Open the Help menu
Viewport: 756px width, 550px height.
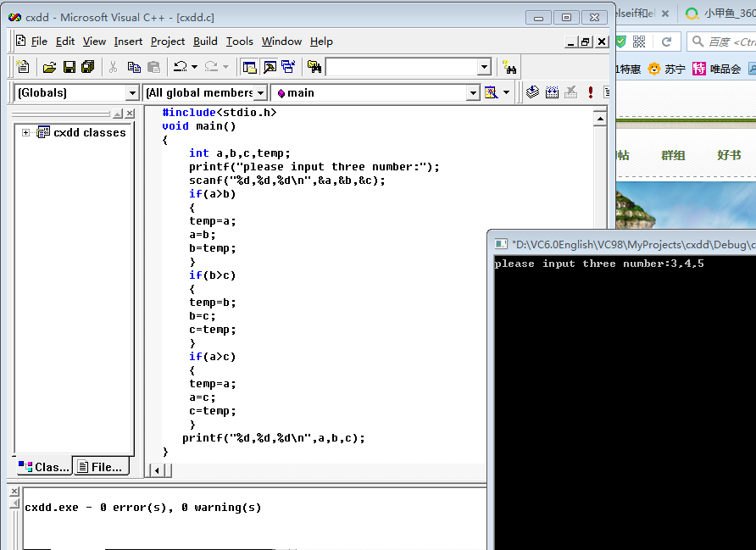321,42
